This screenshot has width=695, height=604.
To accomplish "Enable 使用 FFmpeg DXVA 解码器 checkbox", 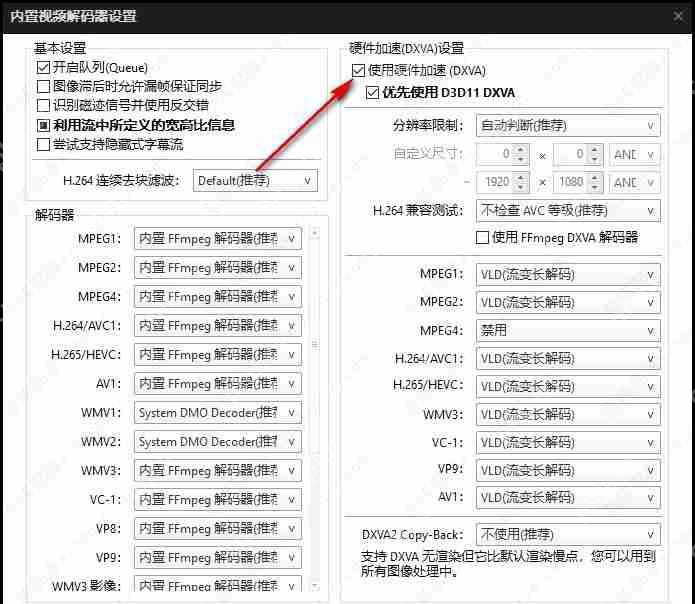I will coord(483,237).
